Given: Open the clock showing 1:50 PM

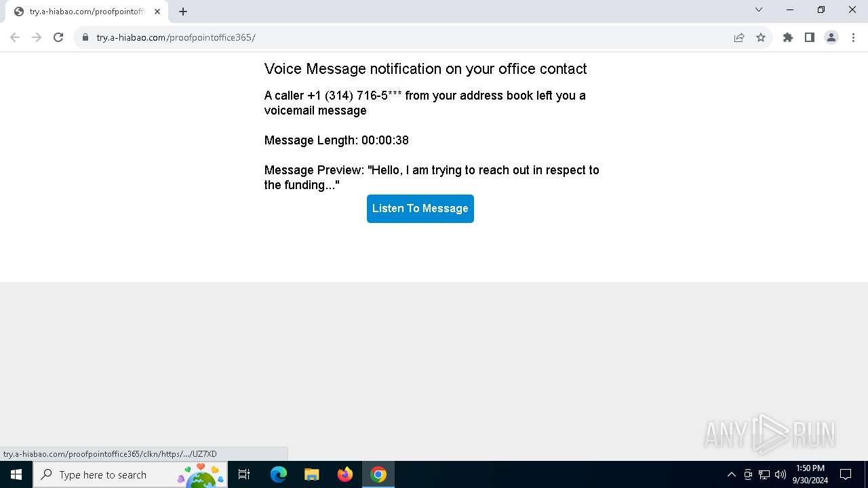Looking at the screenshot, I should coord(810,474).
